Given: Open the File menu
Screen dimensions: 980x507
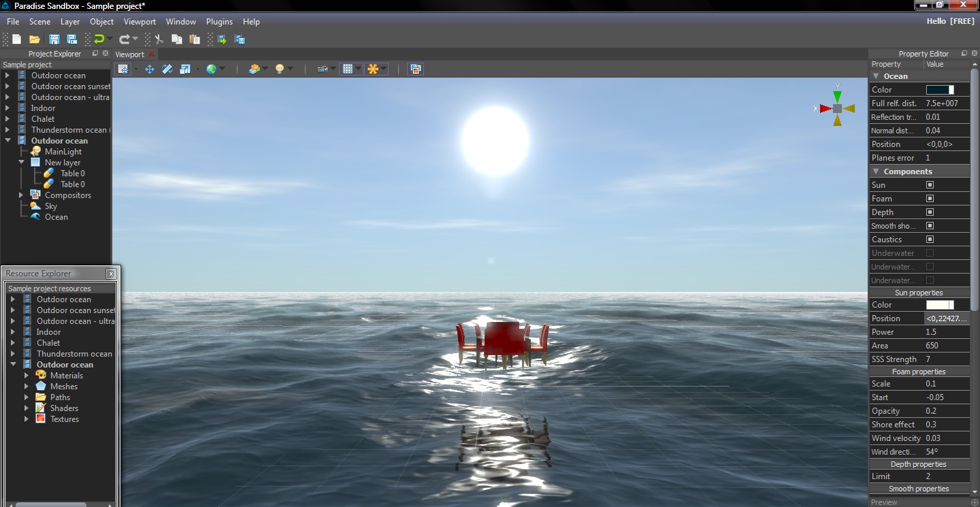Looking at the screenshot, I should (x=13, y=22).
